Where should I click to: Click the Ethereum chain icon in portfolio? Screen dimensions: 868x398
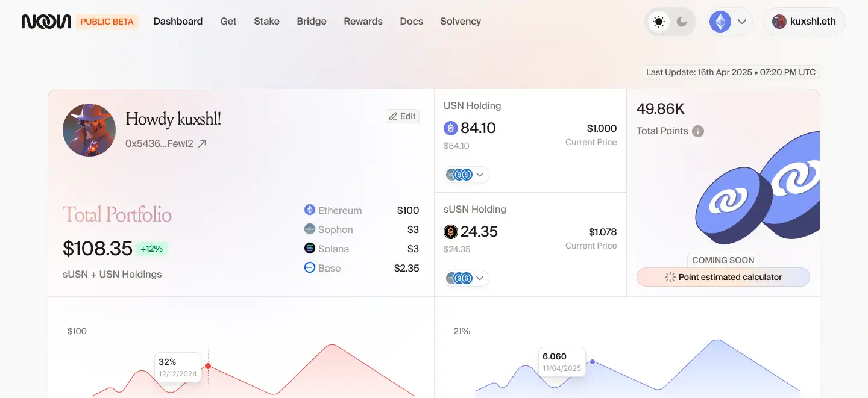click(310, 210)
